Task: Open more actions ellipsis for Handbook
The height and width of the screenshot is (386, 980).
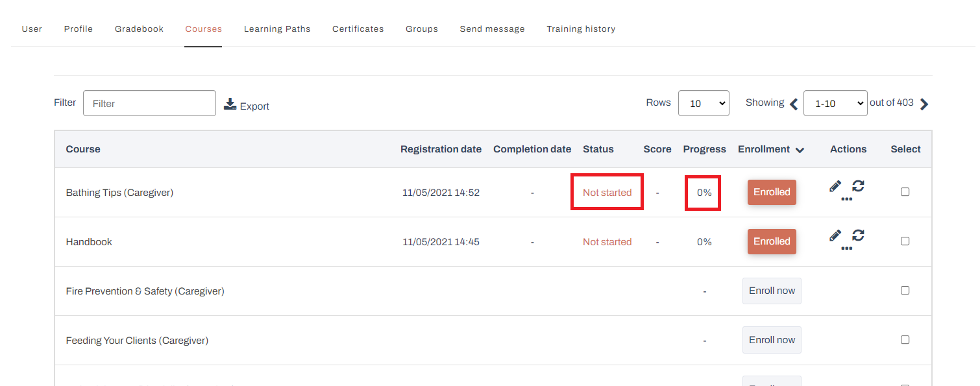Action: (x=847, y=248)
